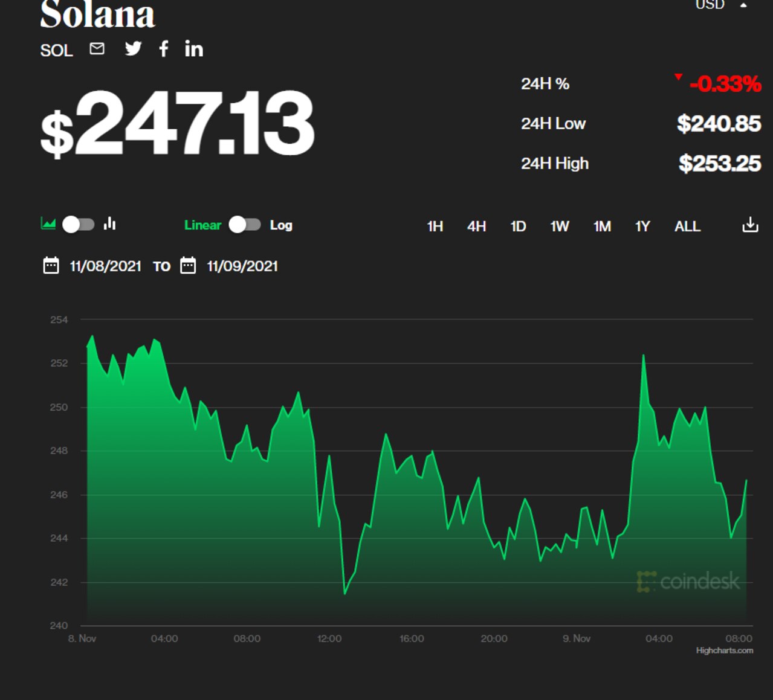
Task: Click the 9. Nov x-axis label
Action: [x=577, y=638]
